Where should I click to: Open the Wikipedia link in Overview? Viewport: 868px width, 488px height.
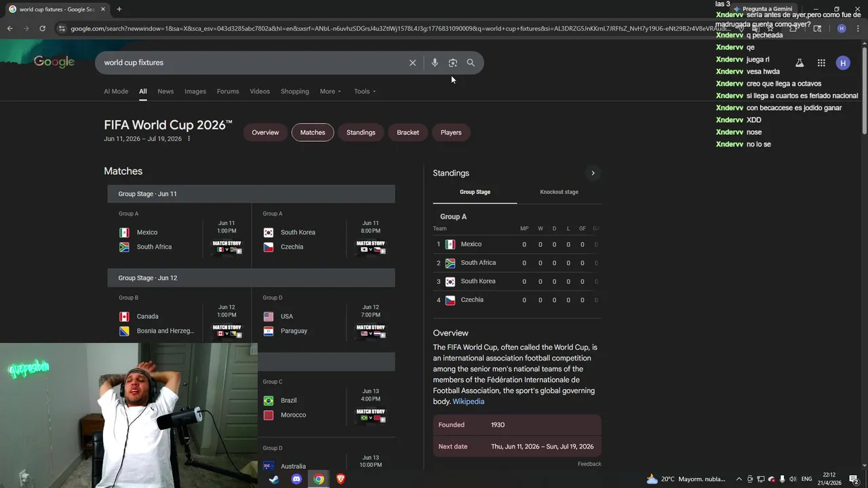469,401
